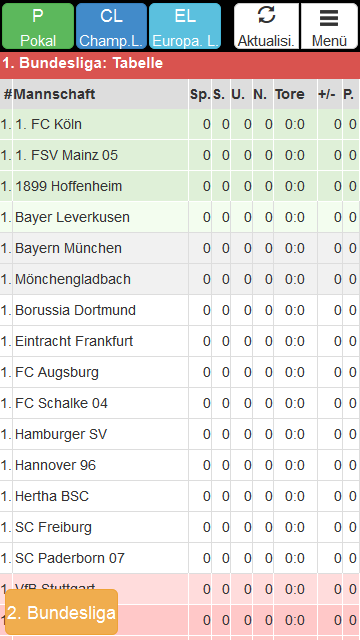Select the Bayer Leverkusen team row
This screenshot has width=360, height=640.
[x=180, y=217]
